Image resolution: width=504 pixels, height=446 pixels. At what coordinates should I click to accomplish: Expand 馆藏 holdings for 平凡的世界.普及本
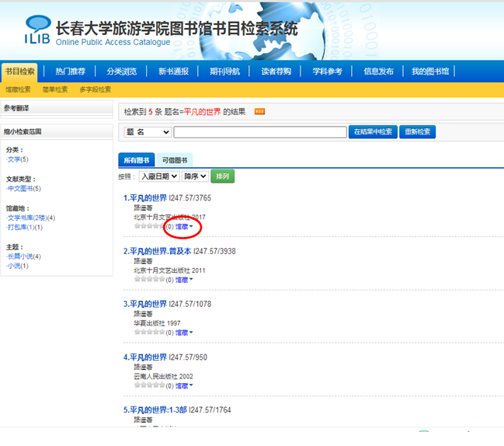[x=184, y=280]
